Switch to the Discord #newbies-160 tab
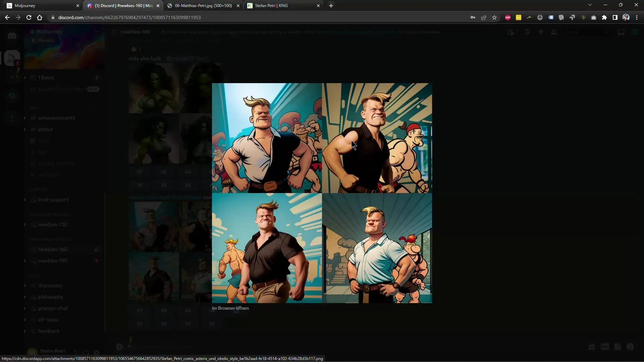 pos(122,6)
